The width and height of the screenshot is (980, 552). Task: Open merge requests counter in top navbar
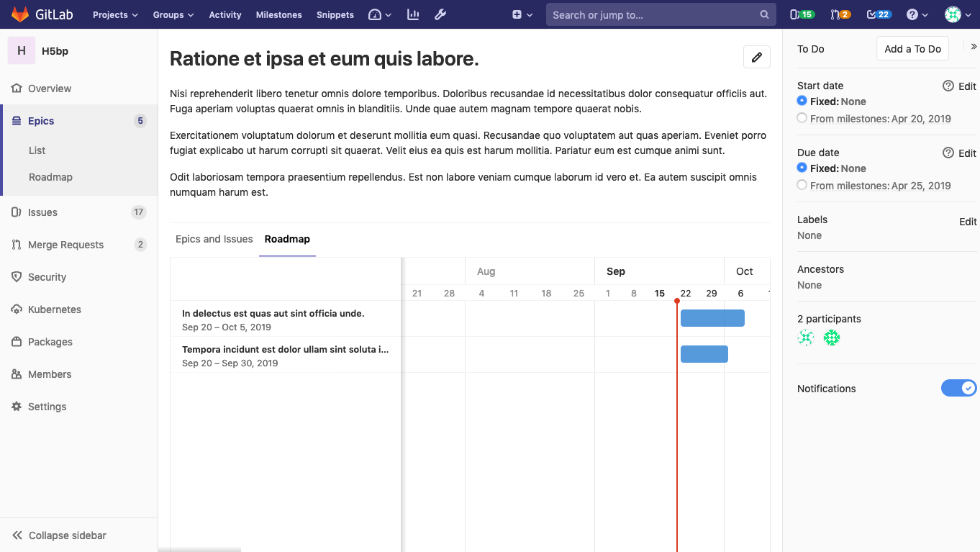click(x=840, y=14)
